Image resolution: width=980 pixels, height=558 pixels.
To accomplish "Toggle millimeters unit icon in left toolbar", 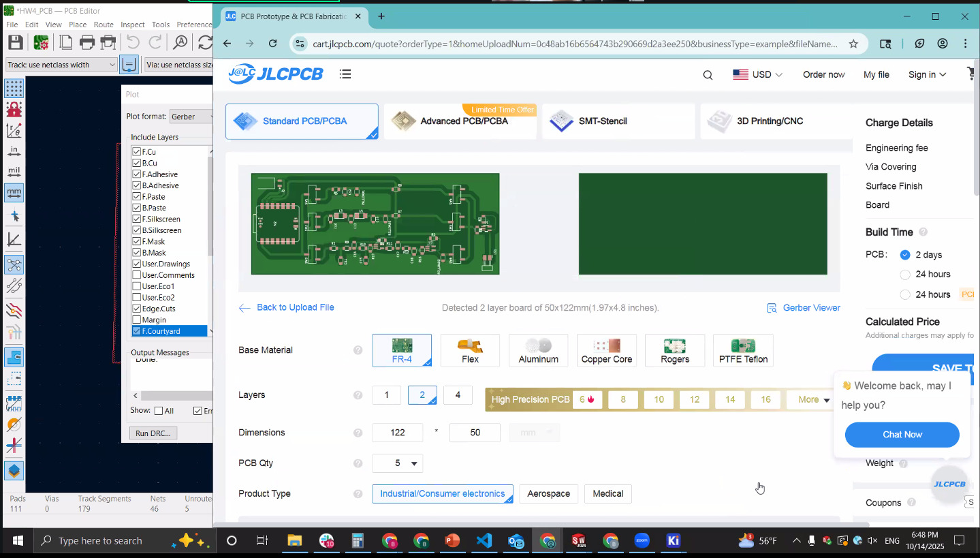I will click(x=14, y=193).
